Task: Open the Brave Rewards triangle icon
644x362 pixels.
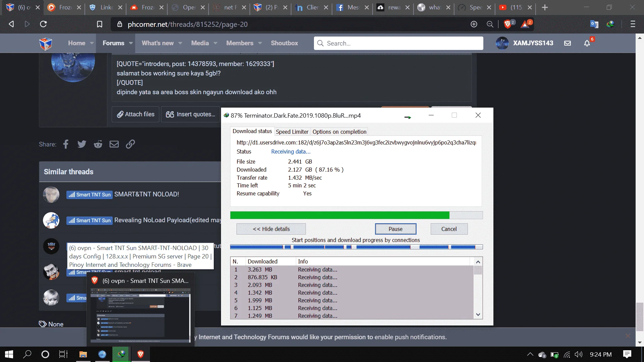Action: tap(525, 24)
